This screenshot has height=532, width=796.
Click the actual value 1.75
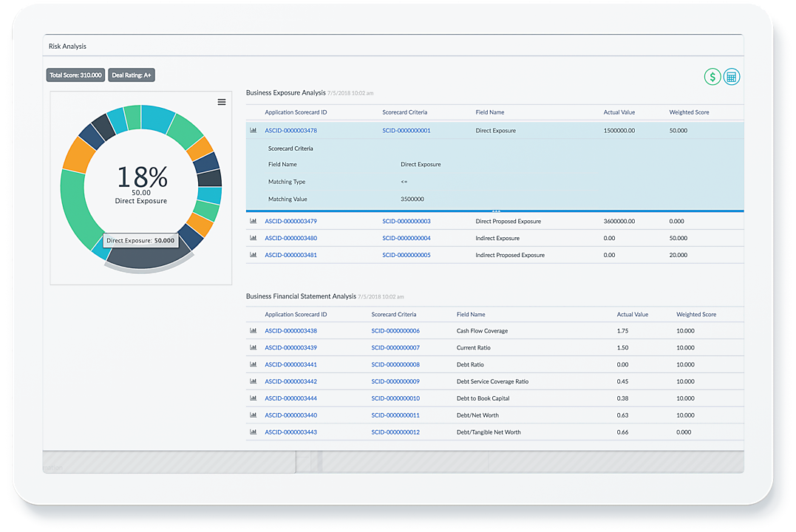(622, 331)
